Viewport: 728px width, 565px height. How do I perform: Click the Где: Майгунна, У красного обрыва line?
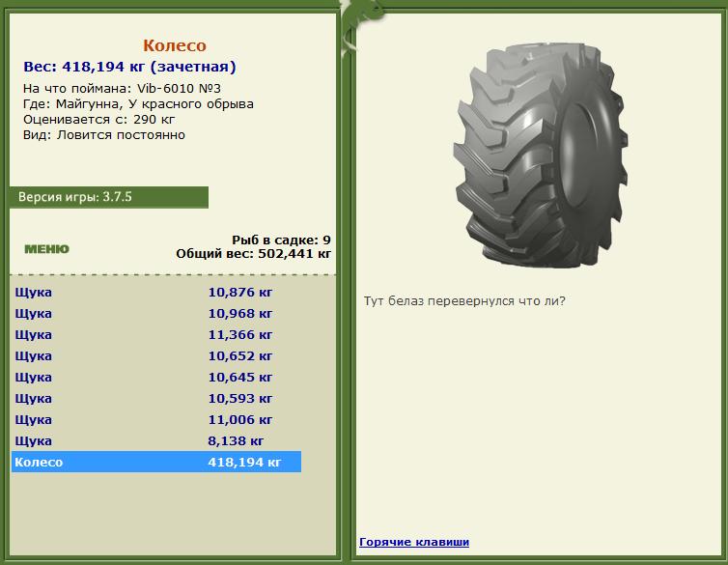(138, 104)
